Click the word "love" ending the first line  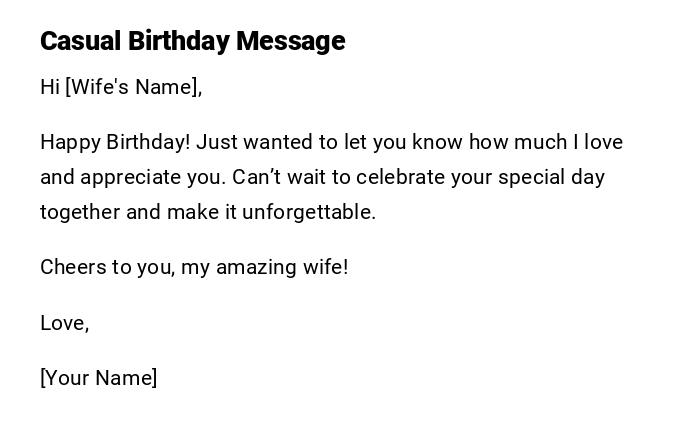(604, 142)
